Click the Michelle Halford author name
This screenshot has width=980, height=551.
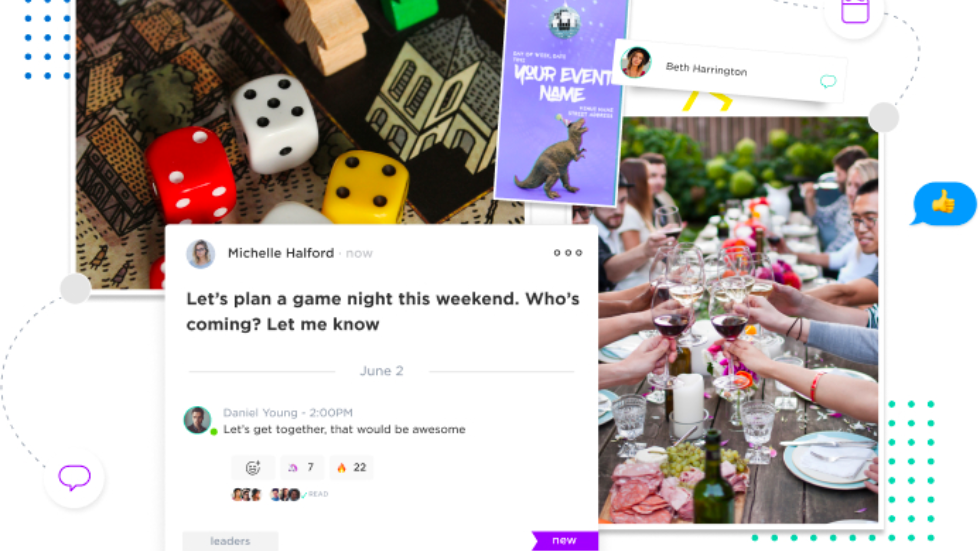tap(281, 253)
